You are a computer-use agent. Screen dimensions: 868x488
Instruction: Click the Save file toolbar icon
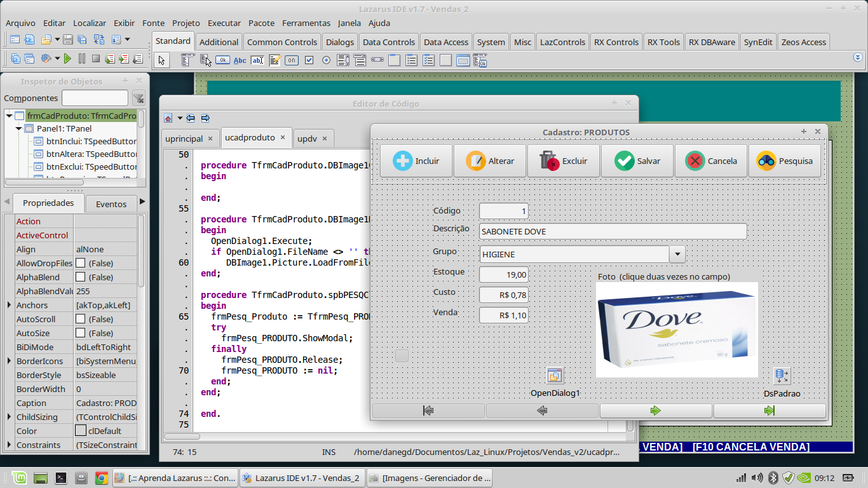68,39
